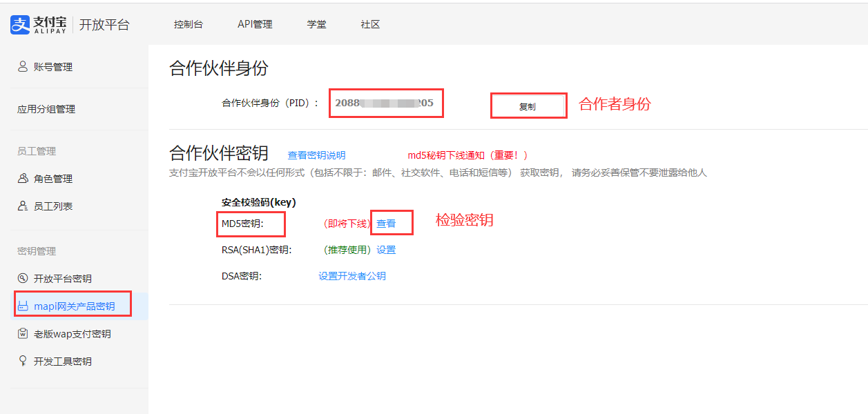This screenshot has width=868, height=414.
Task: Click the (推荐使用) green note
Action: [348, 250]
